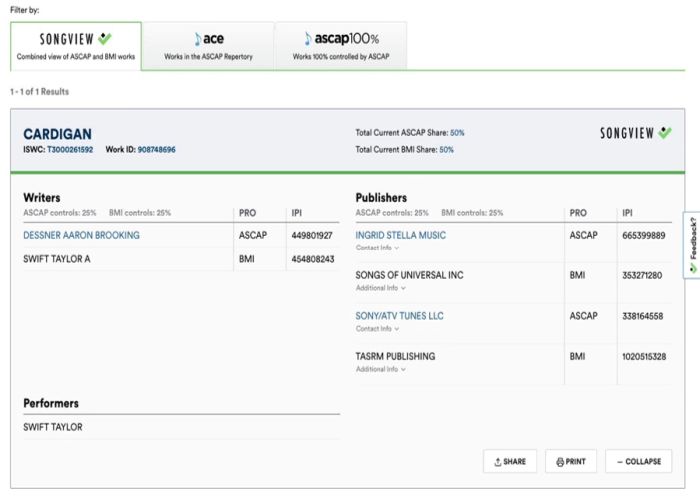Expand Additional Info under Songs of Universal
Viewport: 700px width, 500px height.
(379, 288)
